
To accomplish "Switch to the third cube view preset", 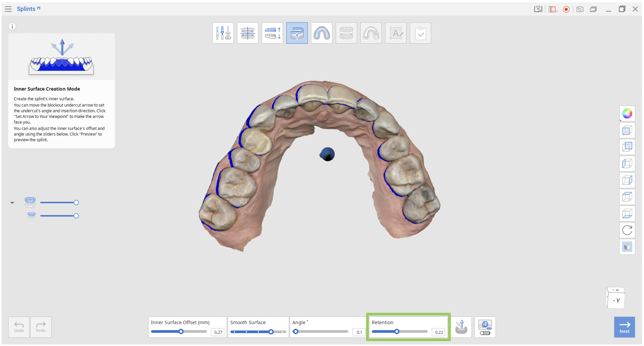I will [x=627, y=164].
